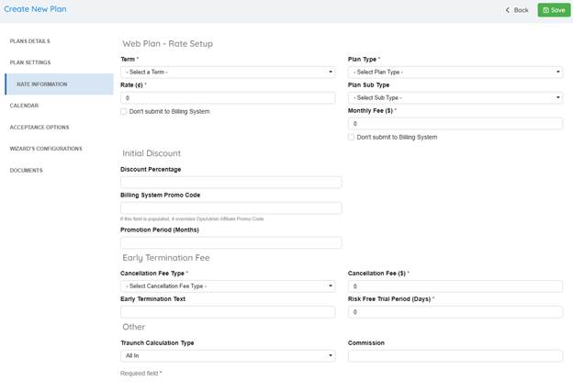Open the Select a Term dropdown
573x392 pixels.
[228, 72]
